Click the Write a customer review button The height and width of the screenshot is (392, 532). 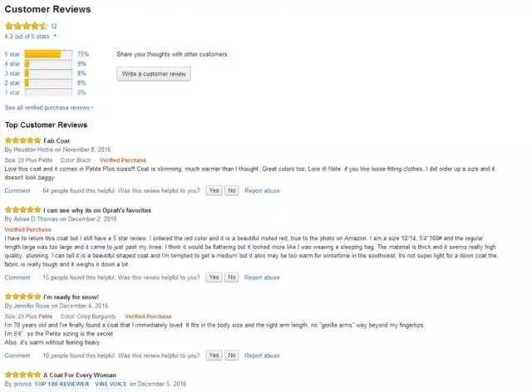154,74
